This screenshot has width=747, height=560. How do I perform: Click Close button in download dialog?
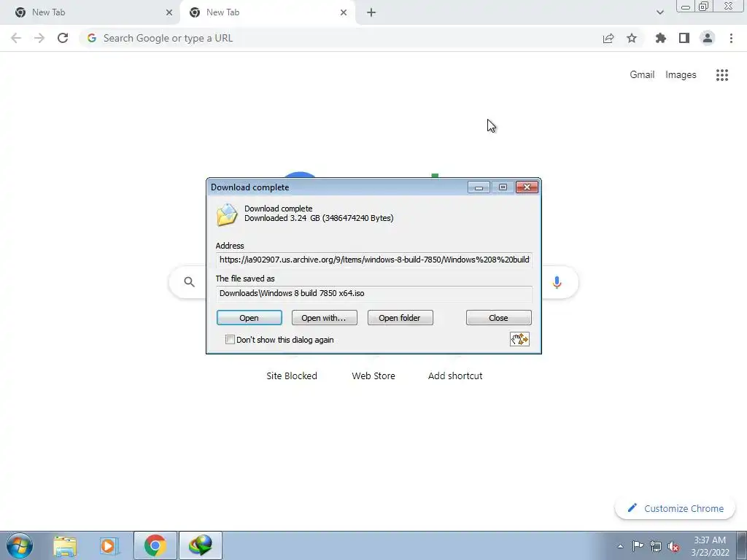[x=499, y=318]
